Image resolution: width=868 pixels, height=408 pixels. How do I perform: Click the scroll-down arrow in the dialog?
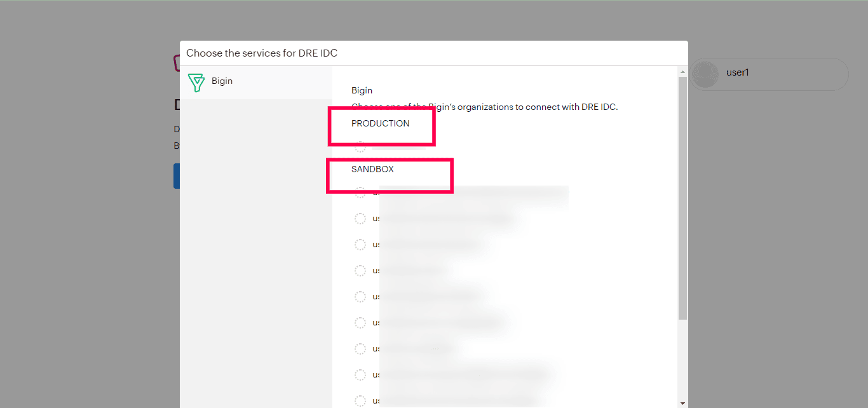click(x=683, y=403)
